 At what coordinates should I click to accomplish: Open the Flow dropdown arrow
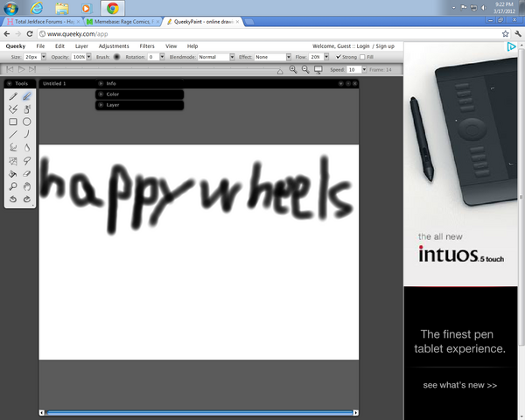[x=326, y=57]
